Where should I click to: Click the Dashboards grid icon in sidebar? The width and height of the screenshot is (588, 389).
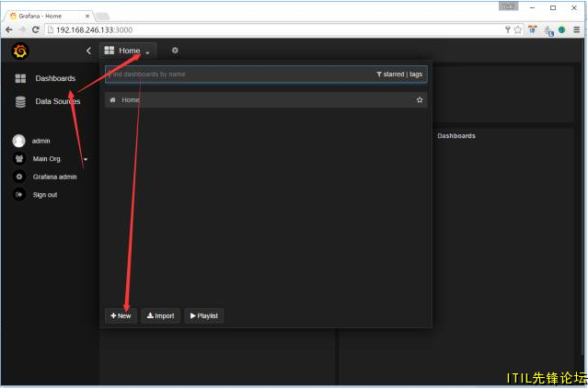pos(20,78)
